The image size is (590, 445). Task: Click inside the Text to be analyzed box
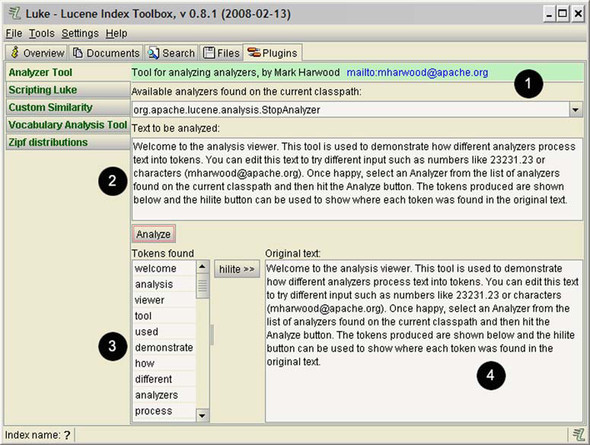pos(357,179)
